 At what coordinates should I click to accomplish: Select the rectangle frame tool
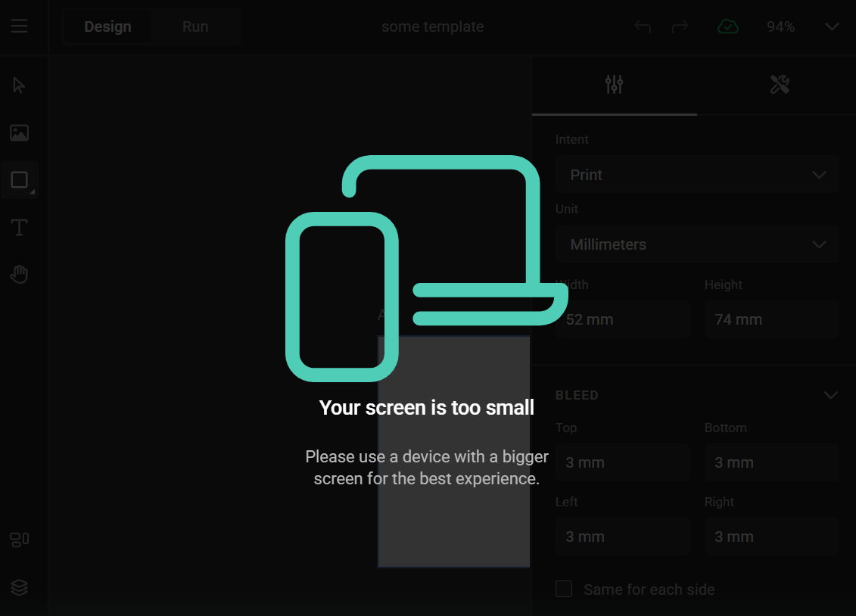19,180
